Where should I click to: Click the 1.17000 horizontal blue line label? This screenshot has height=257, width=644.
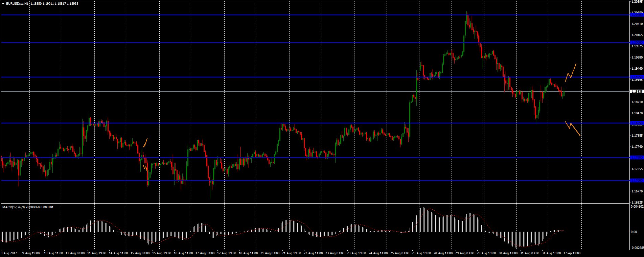[637, 181]
